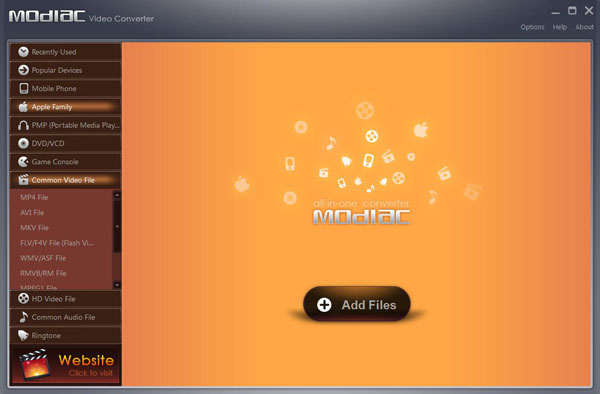Viewport: 600px width, 394px height.
Task: Click the Common Video File clapperboard icon
Action: point(23,180)
